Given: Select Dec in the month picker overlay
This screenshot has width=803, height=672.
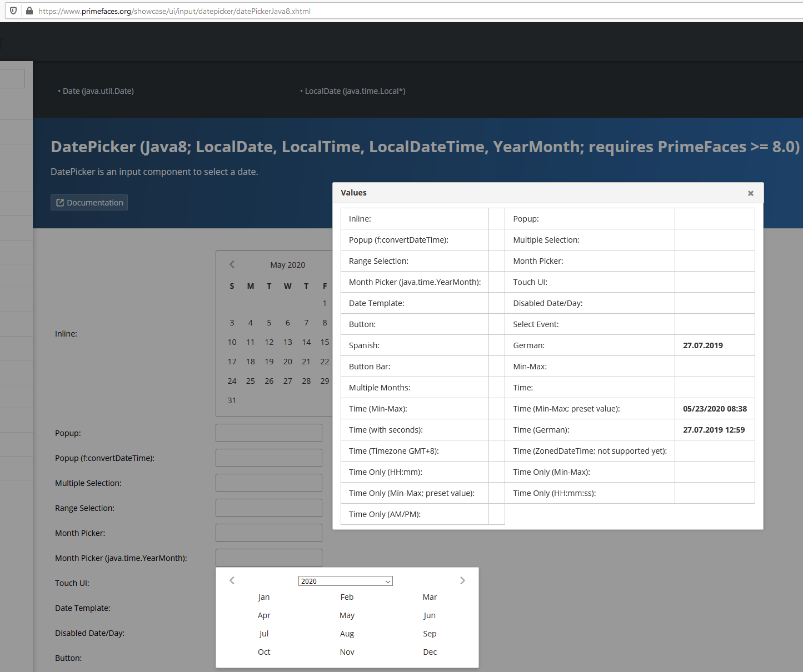Looking at the screenshot, I should pyautogui.click(x=430, y=651).
